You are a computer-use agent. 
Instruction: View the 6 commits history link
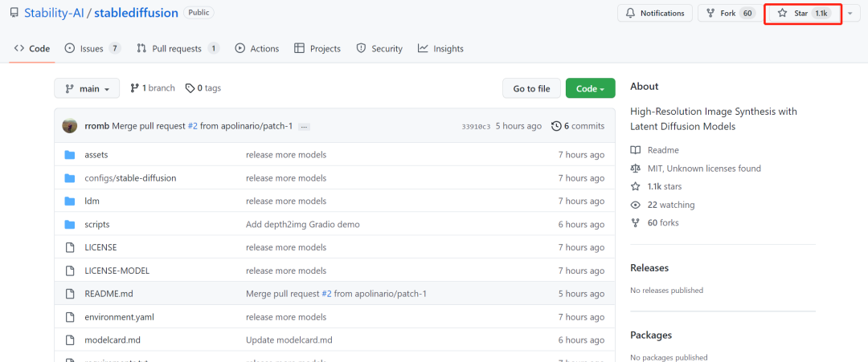pos(578,126)
